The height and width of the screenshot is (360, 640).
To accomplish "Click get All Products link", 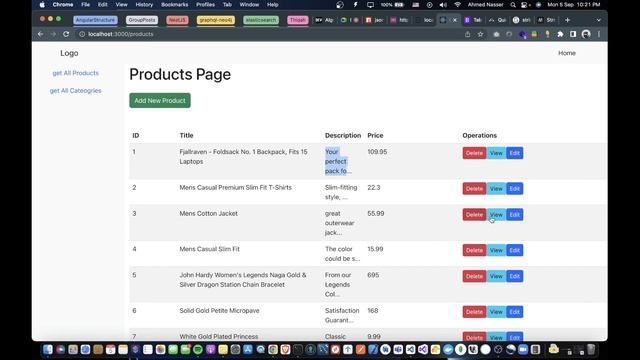I will tap(76, 73).
